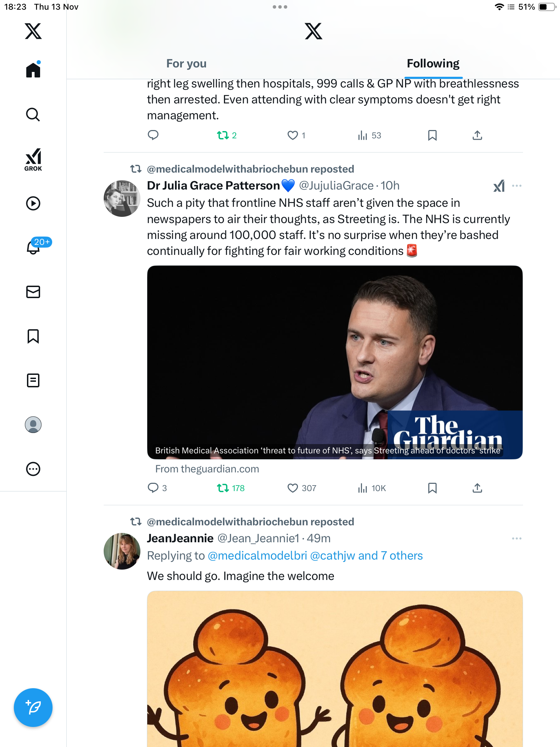Viewport: 560px width, 747px height.
Task: Undo repost on Julia's post with 178 reposts
Action: (x=223, y=488)
